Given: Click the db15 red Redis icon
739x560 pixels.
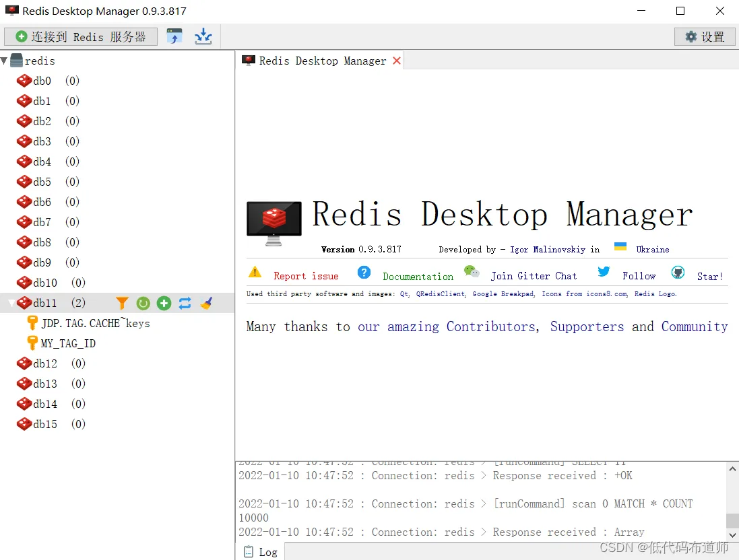Looking at the screenshot, I should (x=24, y=424).
